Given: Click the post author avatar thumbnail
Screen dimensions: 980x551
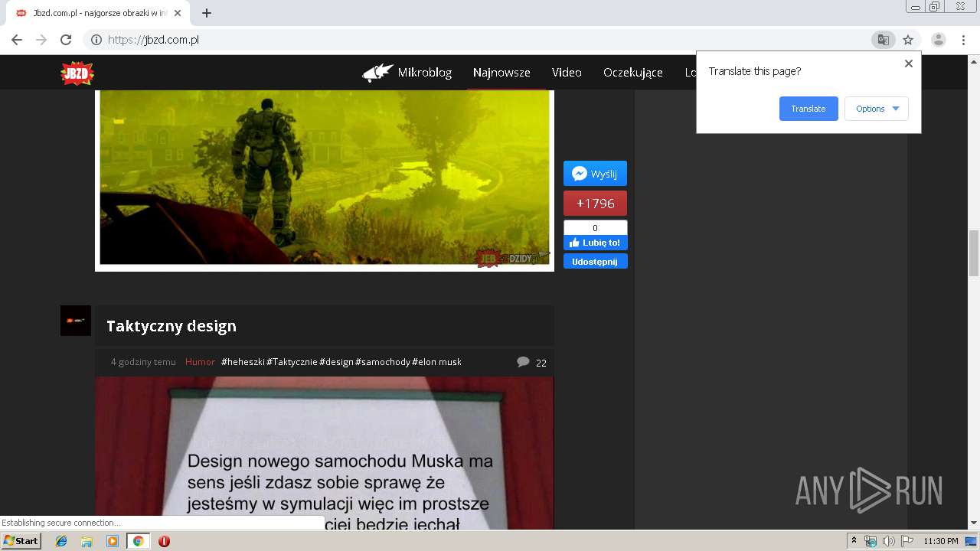Looking at the screenshot, I should (76, 321).
